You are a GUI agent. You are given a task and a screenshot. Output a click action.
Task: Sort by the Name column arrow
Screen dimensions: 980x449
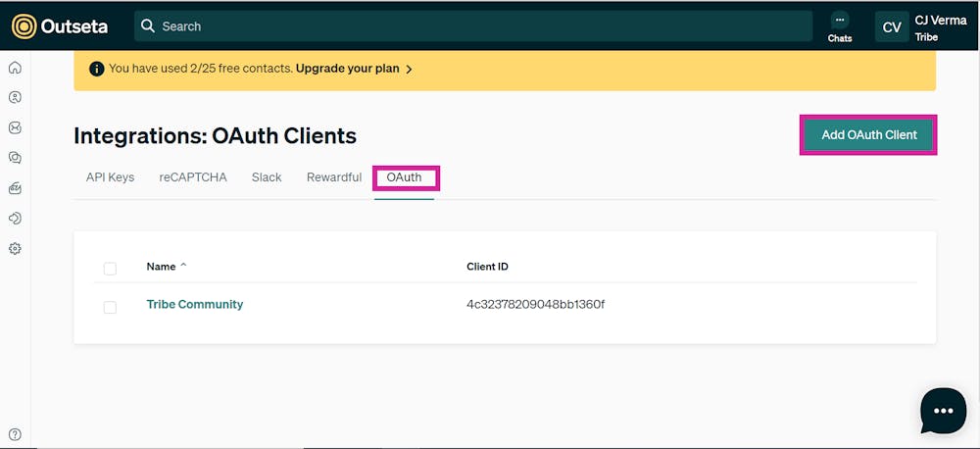[x=183, y=265]
